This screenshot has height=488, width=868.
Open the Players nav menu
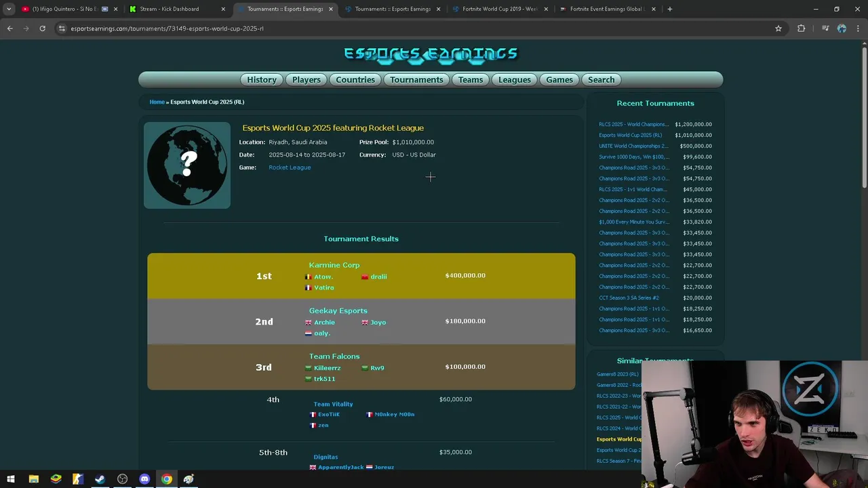click(307, 80)
